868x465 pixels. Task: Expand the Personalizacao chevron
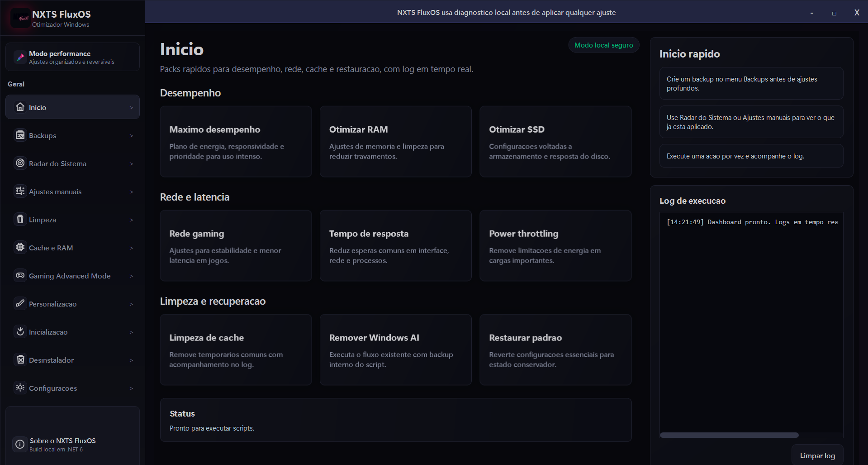point(131,304)
